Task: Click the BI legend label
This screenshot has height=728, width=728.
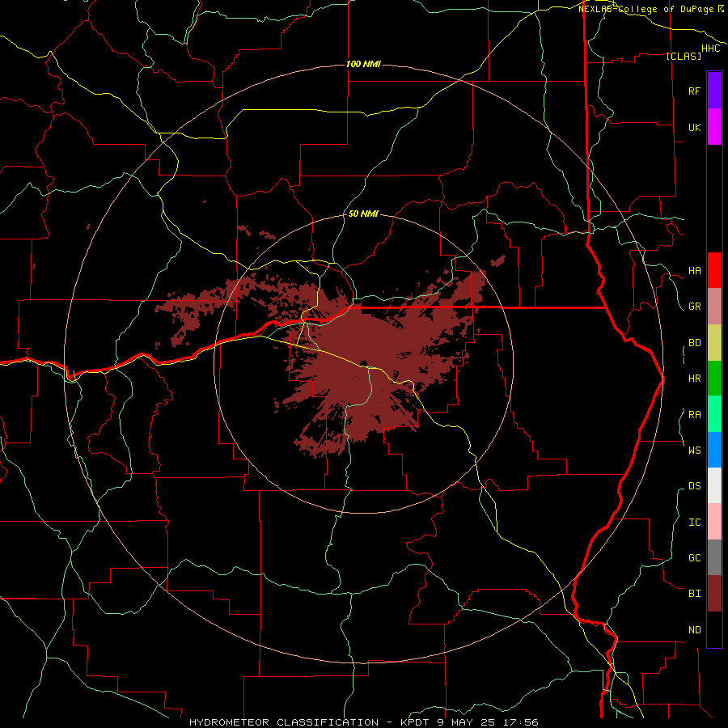Action: coord(694,594)
